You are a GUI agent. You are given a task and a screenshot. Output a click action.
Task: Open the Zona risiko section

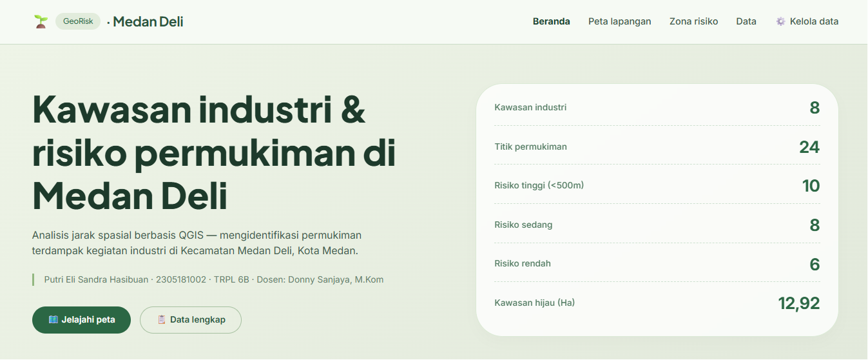[x=693, y=21]
